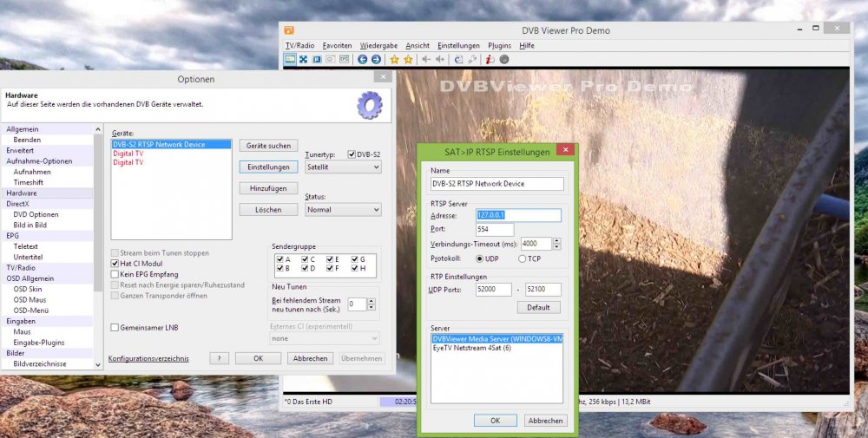Expand the Status Normal dropdown
The image size is (868, 438).
point(342,210)
